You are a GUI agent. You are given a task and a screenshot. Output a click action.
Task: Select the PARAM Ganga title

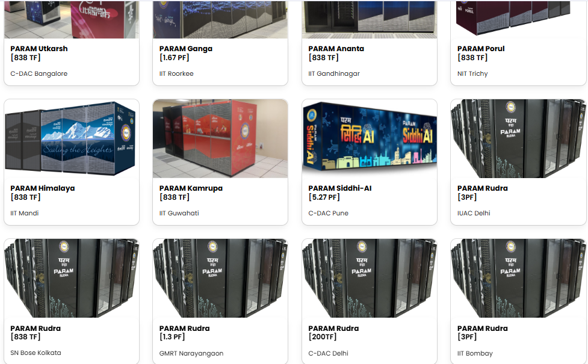(x=185, y=49)
